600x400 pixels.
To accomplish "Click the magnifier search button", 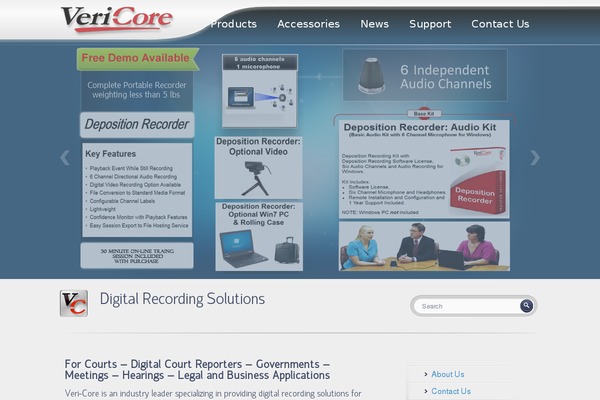I will 527,306.
